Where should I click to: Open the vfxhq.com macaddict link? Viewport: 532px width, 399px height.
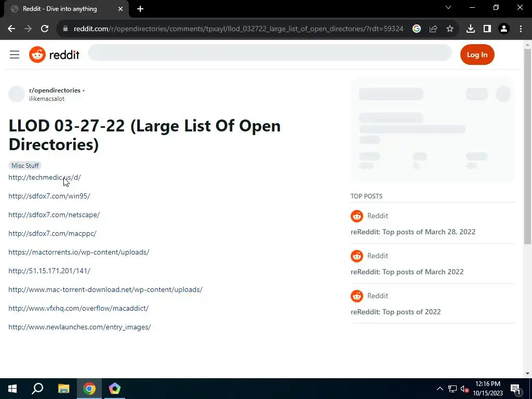pos(78,308)
